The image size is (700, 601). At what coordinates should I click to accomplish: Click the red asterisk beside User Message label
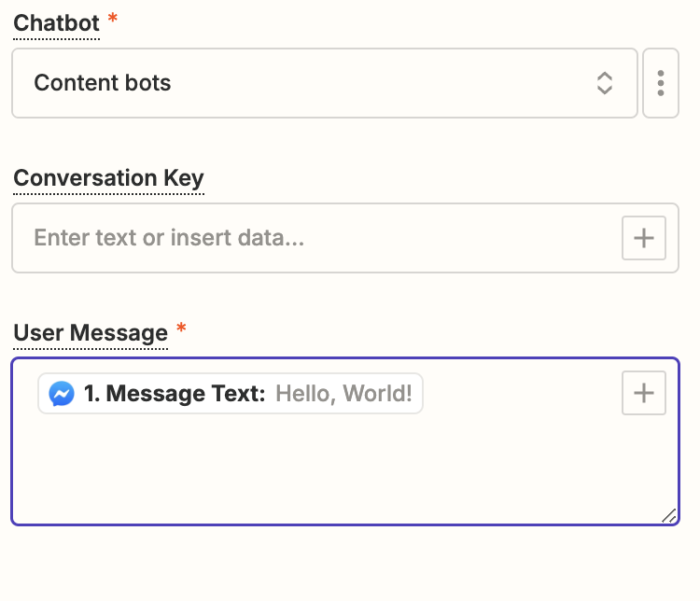tap(181, 329)
